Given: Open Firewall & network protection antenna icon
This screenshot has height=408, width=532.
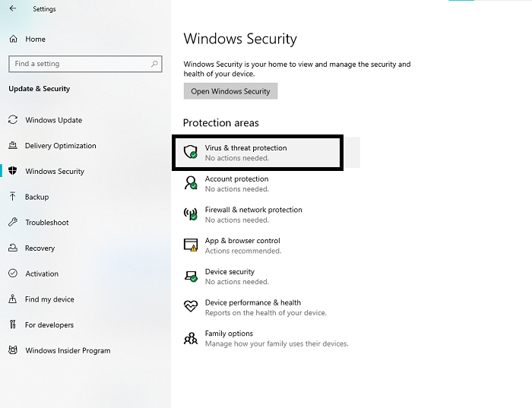Looking at the screenshot, I should pos(191,213).
